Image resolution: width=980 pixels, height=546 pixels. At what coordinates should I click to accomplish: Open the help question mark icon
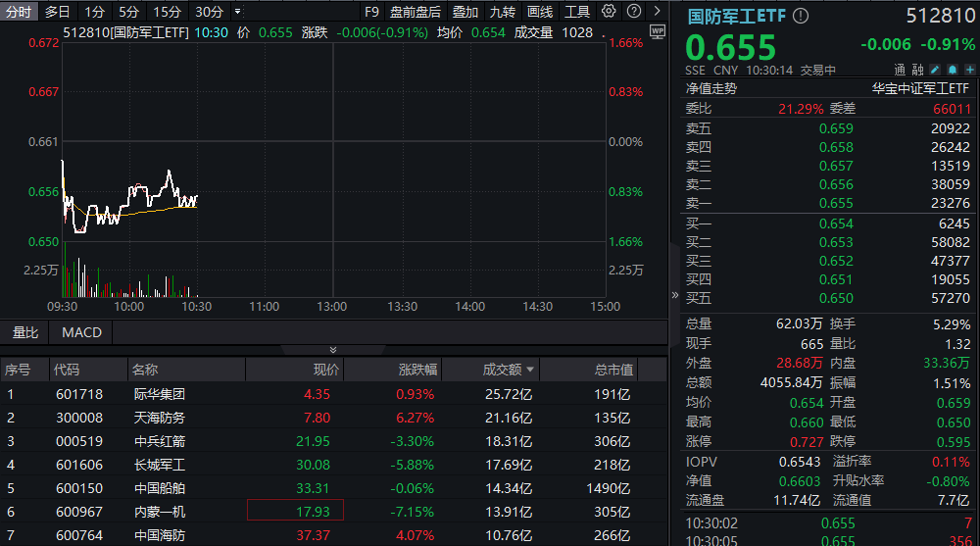click(x=634, y=11)
